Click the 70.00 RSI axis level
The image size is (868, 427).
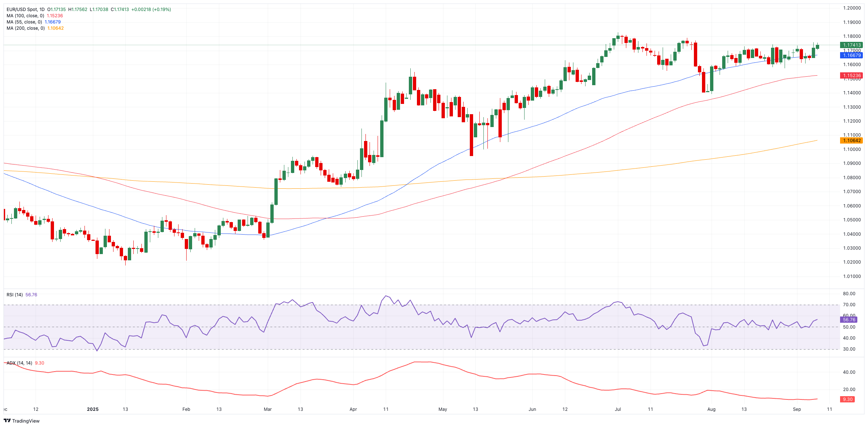849,305
